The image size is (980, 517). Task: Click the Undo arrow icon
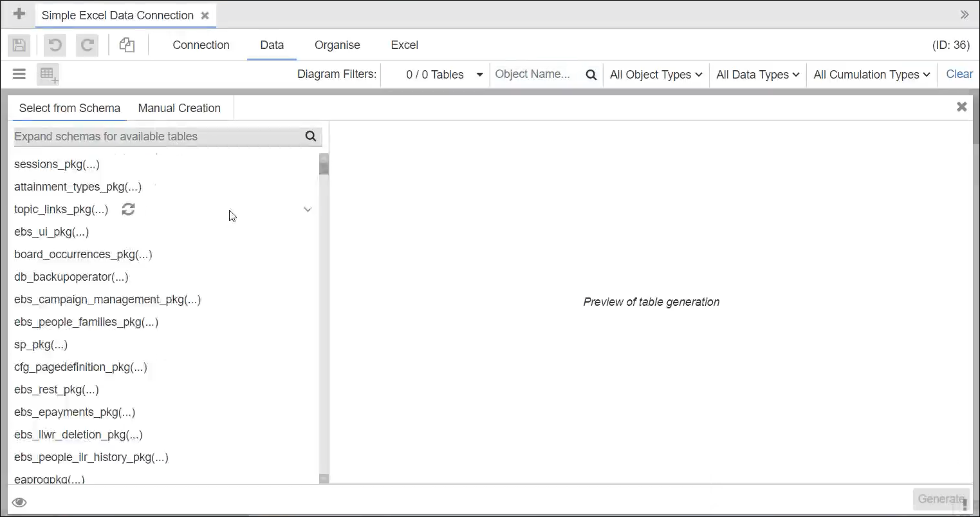(x=55, y=45)
